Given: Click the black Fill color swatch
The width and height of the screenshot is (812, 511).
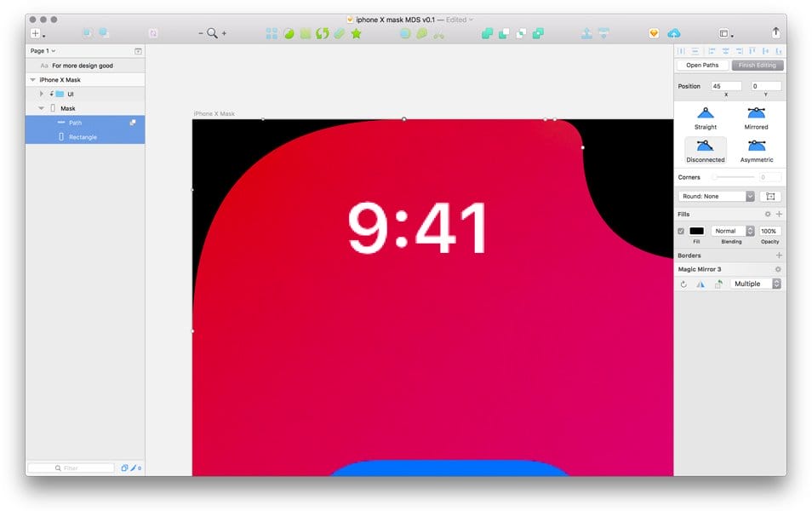Looking at the screenshot, I should 696,230.
